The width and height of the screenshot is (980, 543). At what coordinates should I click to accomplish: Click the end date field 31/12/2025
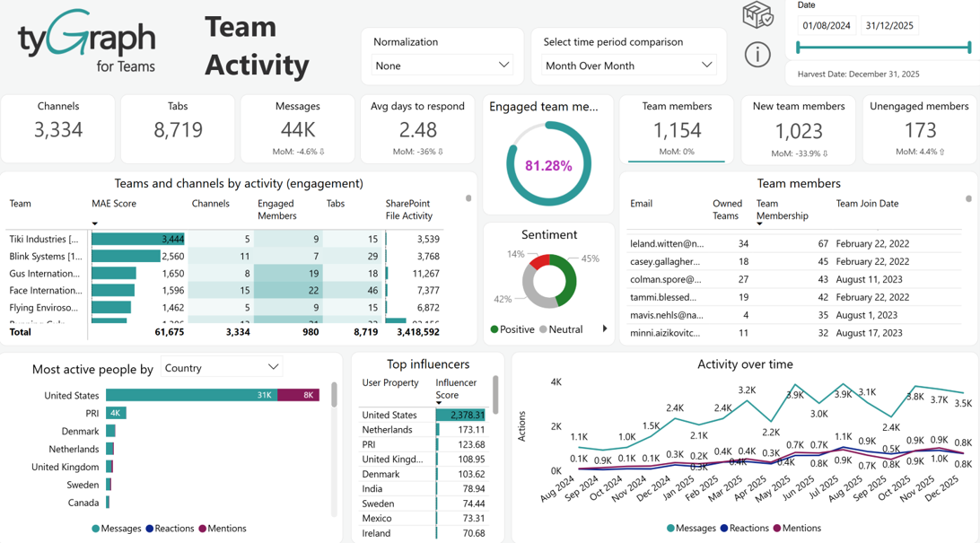[889, 26]
